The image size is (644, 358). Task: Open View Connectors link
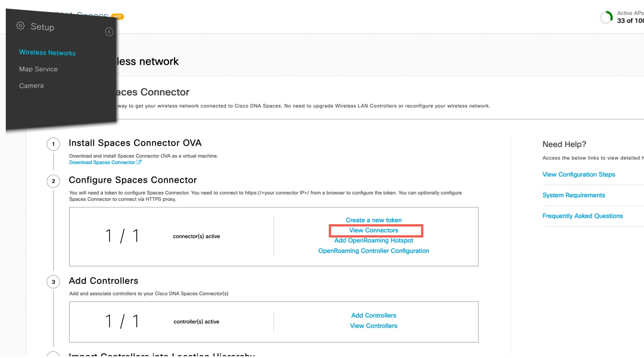coord(374,230)
